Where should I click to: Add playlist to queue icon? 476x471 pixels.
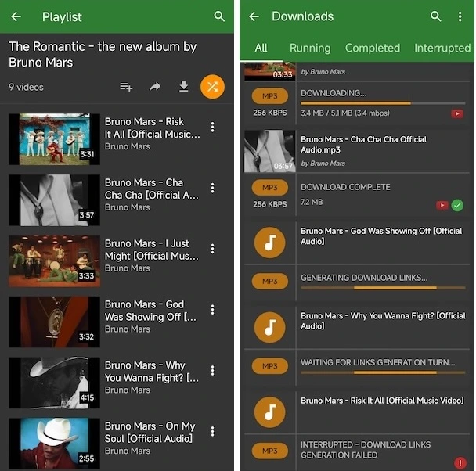coord(126,87)
